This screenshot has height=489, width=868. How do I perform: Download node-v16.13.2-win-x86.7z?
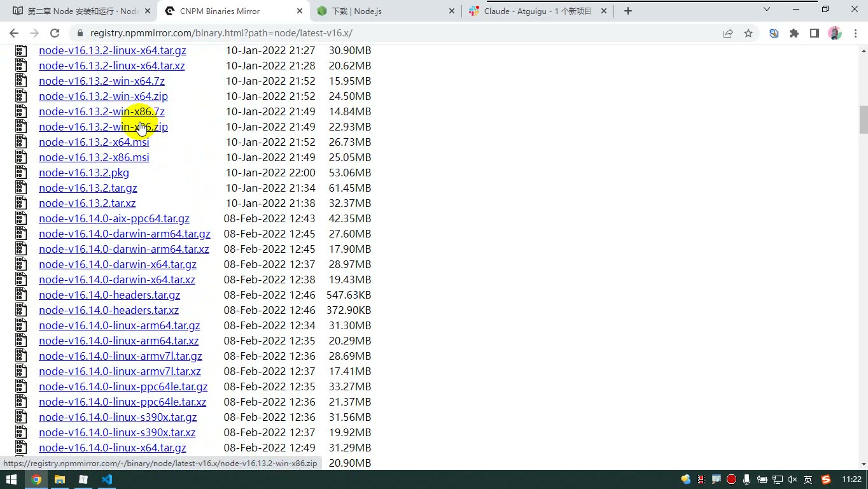point(102,111)
